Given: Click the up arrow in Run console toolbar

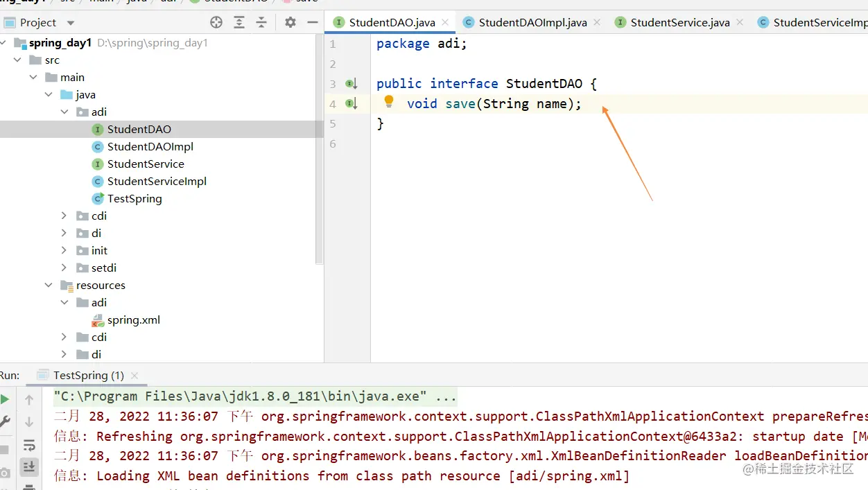Looking at the screenshot, I should pos(29,400).
